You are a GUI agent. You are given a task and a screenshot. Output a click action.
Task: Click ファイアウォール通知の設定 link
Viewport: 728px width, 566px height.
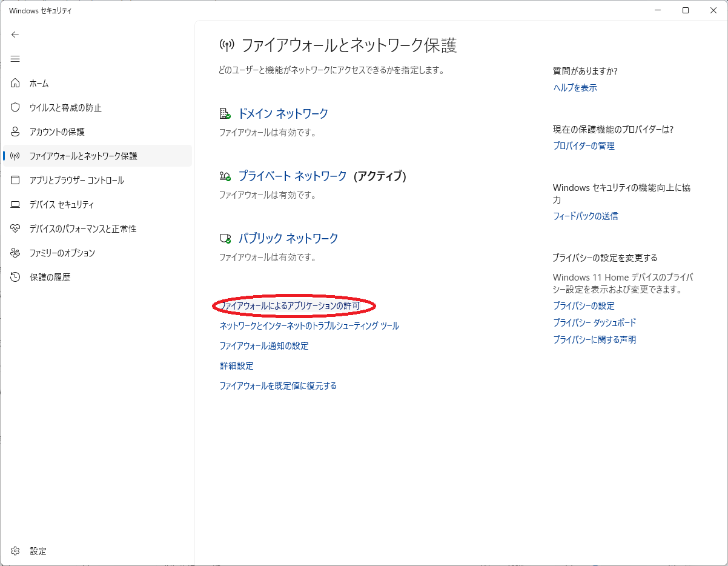pos(264,345)
